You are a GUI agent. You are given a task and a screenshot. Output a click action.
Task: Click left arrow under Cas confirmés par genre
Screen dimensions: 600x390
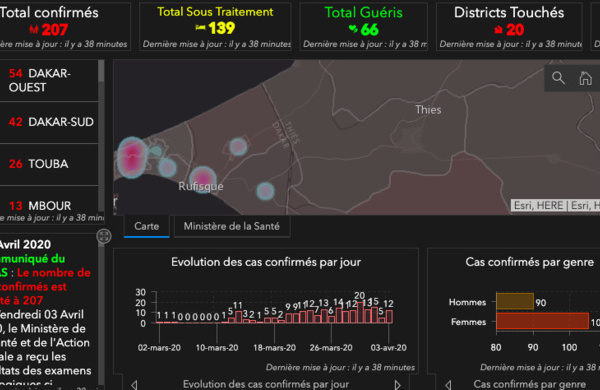[x=448, y=385]
